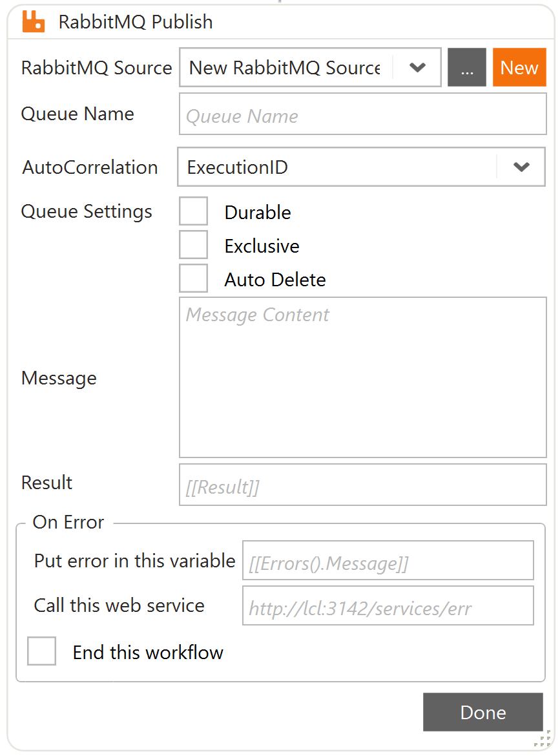Viewport: 560px width, 756px height.
Task: Open the RabbitMQ Source browse button
Action: tap(466, 67)
